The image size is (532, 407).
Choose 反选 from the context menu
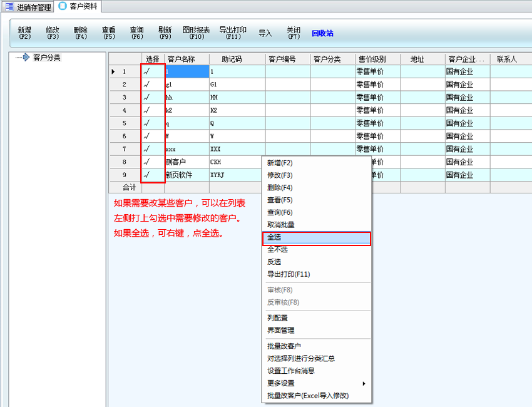(x=275, y=262)
